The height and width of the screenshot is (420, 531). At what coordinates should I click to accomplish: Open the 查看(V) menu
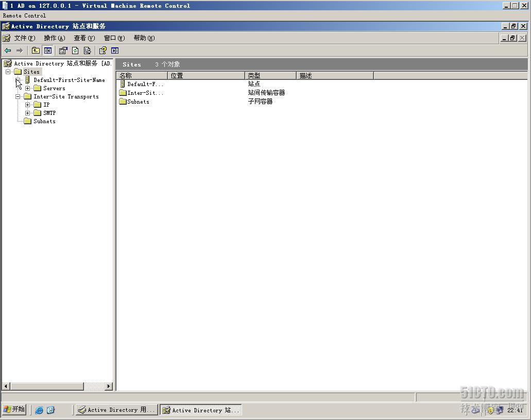click(x=84, y=38)
